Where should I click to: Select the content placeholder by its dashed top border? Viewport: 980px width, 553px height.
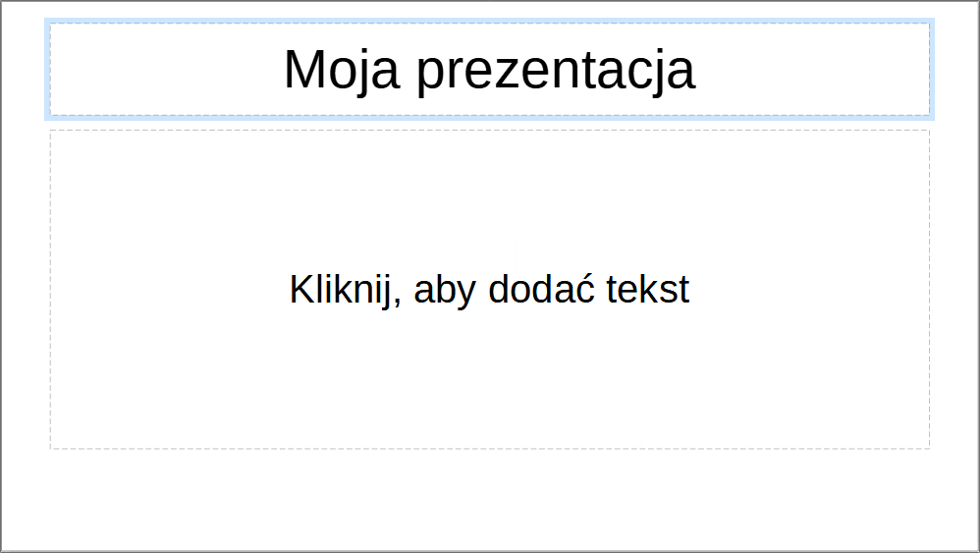(489, 131)
